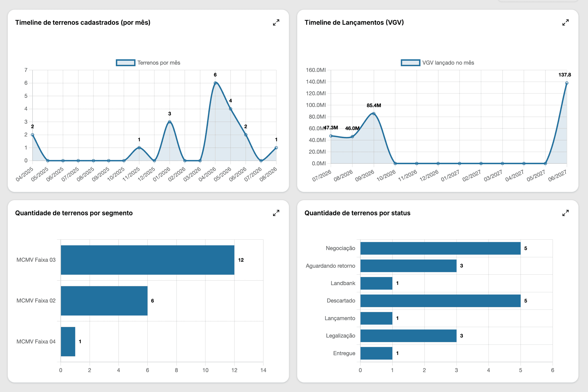The image size is (588, 392).
Task: Click the 'Quantidade de terrenos por status' title
Action: [x=357, y=213]
